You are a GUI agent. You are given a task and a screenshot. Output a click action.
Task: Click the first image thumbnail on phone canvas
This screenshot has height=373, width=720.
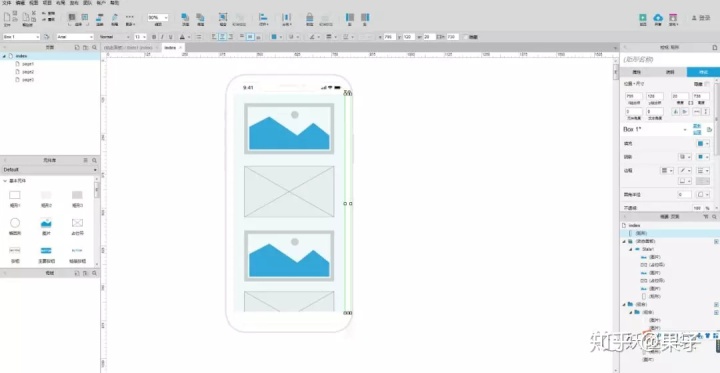coord(289,128)
